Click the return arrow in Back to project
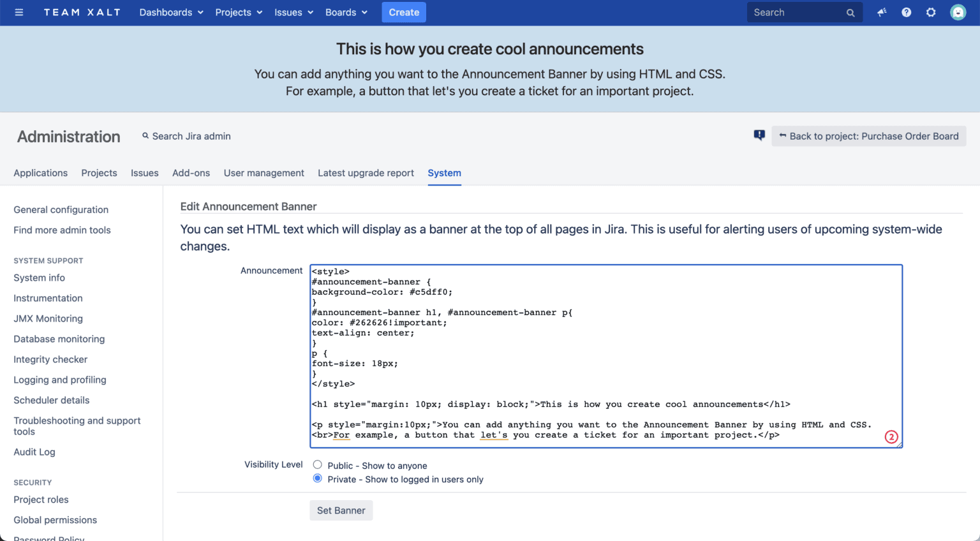980x541 pixels. coord(783,136)
